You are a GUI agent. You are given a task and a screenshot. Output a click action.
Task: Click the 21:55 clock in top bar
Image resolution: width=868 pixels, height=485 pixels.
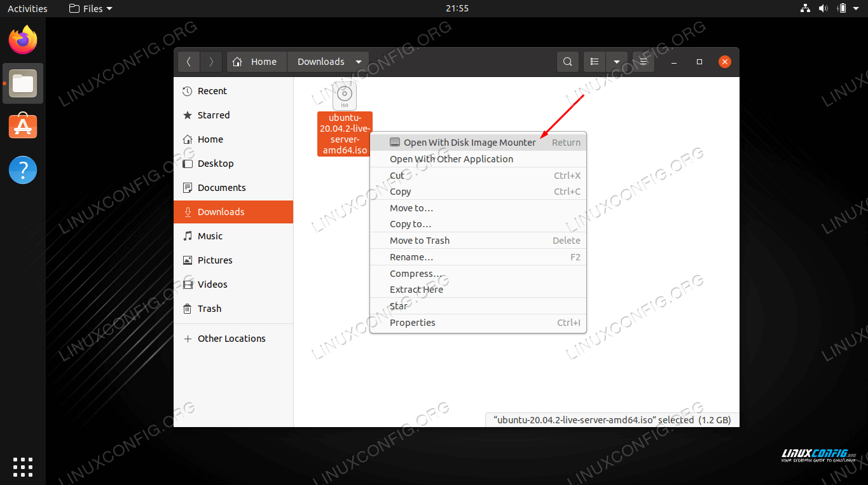[x=457, y=8]
